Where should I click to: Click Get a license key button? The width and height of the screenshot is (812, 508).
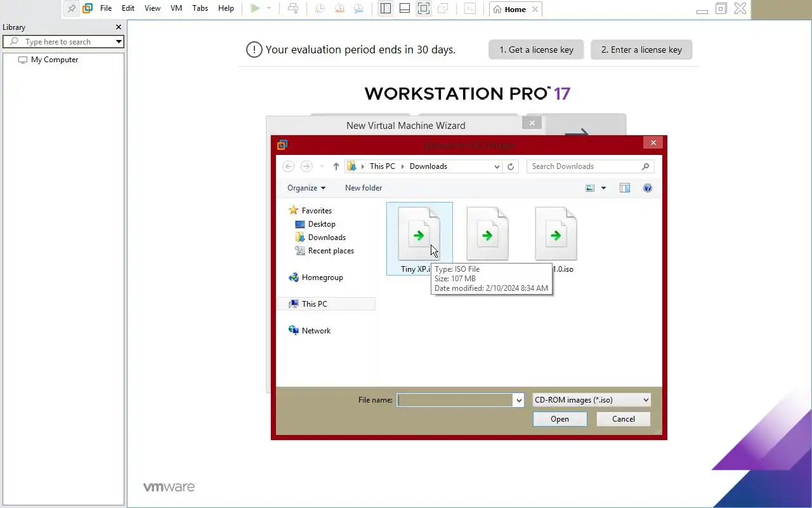pos(536,50)
